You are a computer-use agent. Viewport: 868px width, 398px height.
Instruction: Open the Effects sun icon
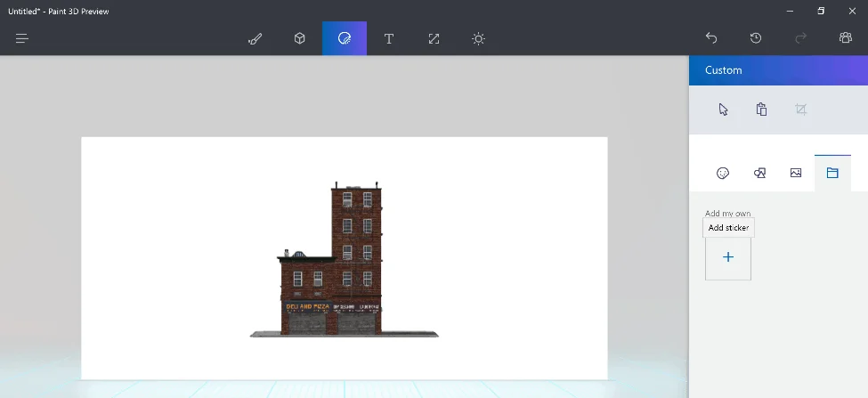click(x=478, y=38)
